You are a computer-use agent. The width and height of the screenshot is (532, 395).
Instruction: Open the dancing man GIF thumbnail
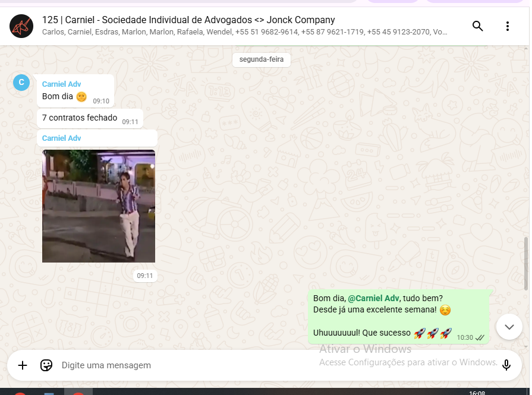click(x=99, y=206)
